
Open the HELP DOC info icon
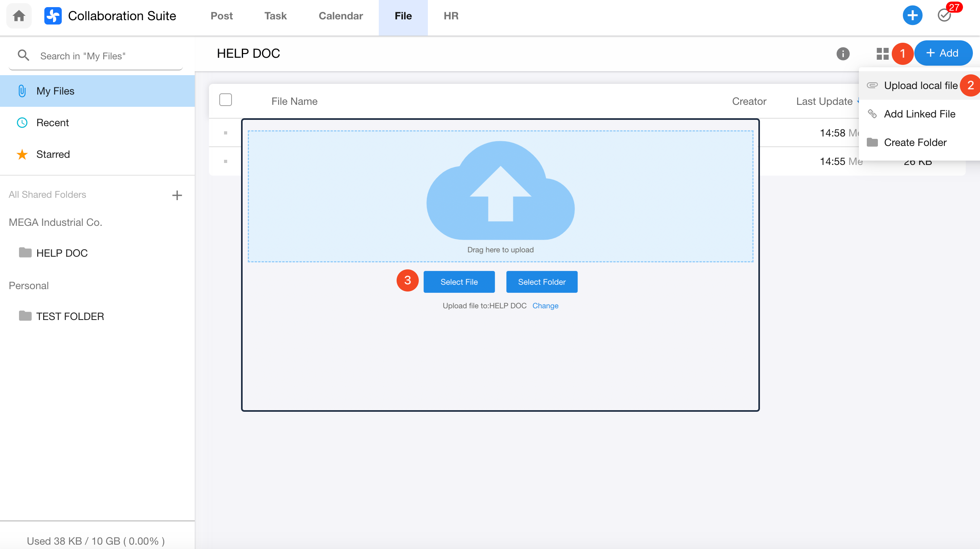point(843,53)
